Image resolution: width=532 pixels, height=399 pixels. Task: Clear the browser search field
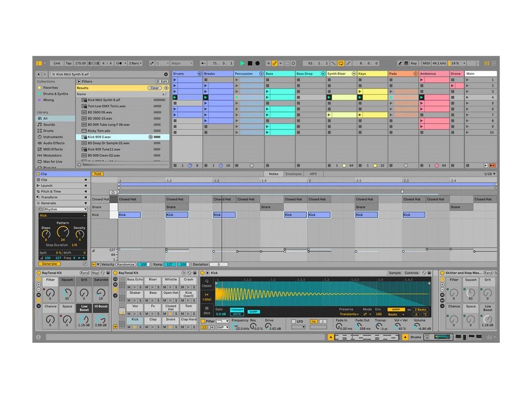166,74
